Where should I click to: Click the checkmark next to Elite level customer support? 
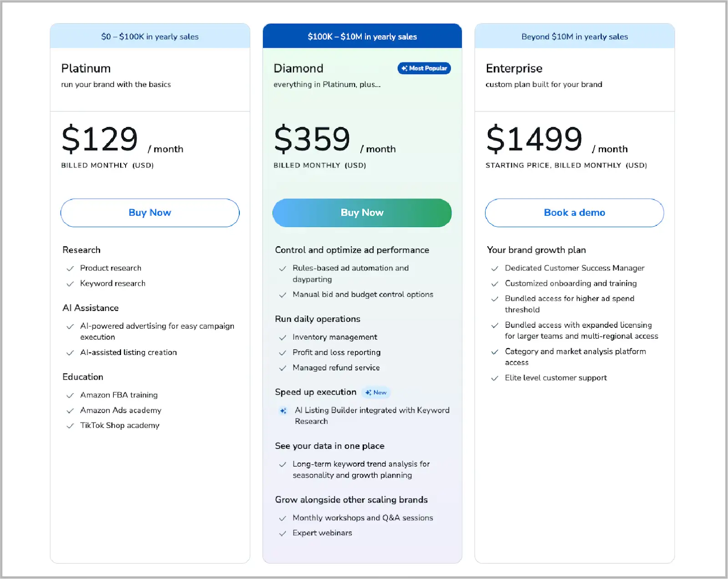(x=495, y=378)
